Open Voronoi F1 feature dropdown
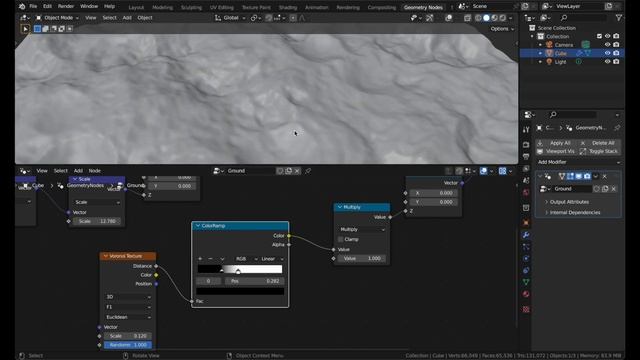The image size is (640, 360). click(x=128, y=307)
